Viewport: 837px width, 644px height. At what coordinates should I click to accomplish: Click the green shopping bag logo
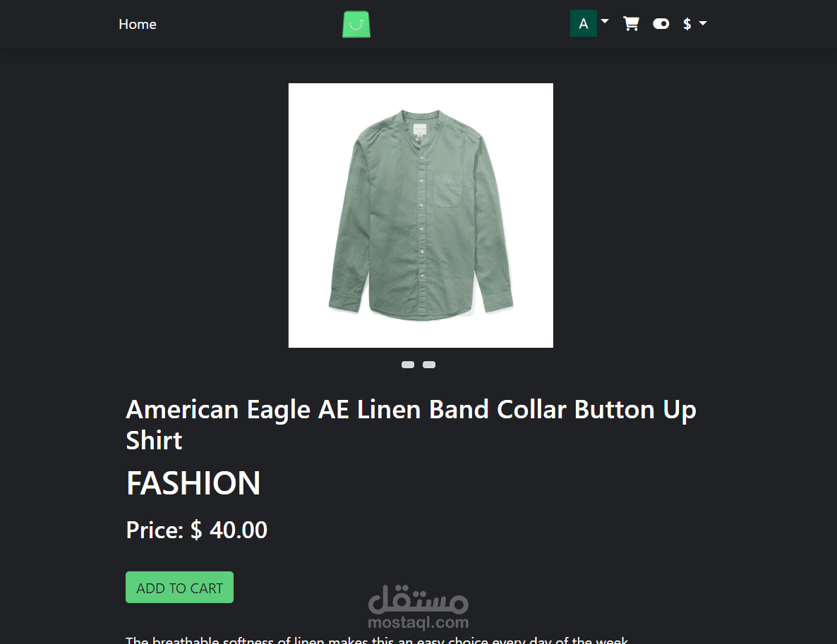(x=356, y=24)
